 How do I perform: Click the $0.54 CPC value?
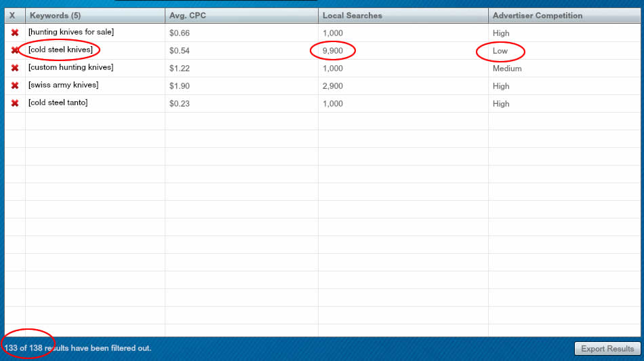[180, 51]
